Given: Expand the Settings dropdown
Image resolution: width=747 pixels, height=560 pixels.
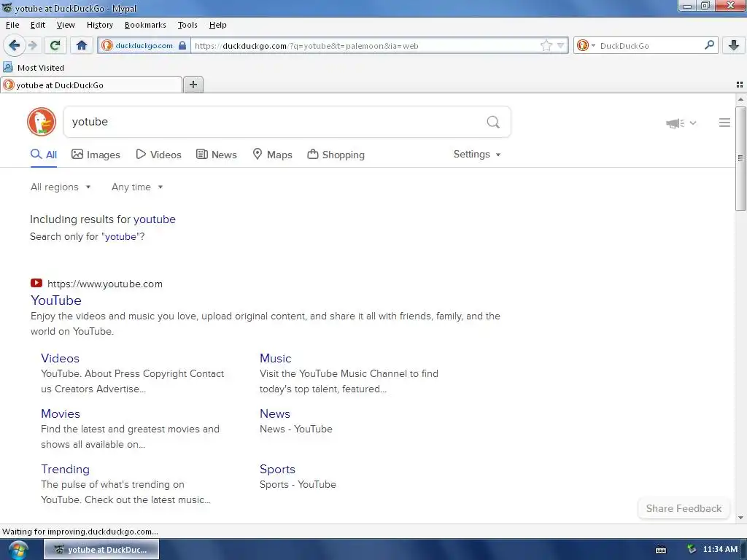Looking at the screenshot, I should 477,155.
